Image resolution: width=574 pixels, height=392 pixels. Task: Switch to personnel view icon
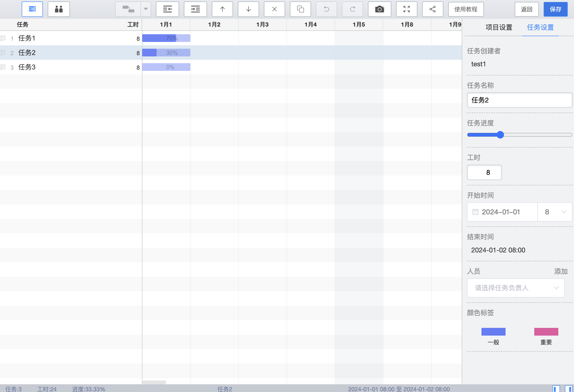click(x=59, y=9)
